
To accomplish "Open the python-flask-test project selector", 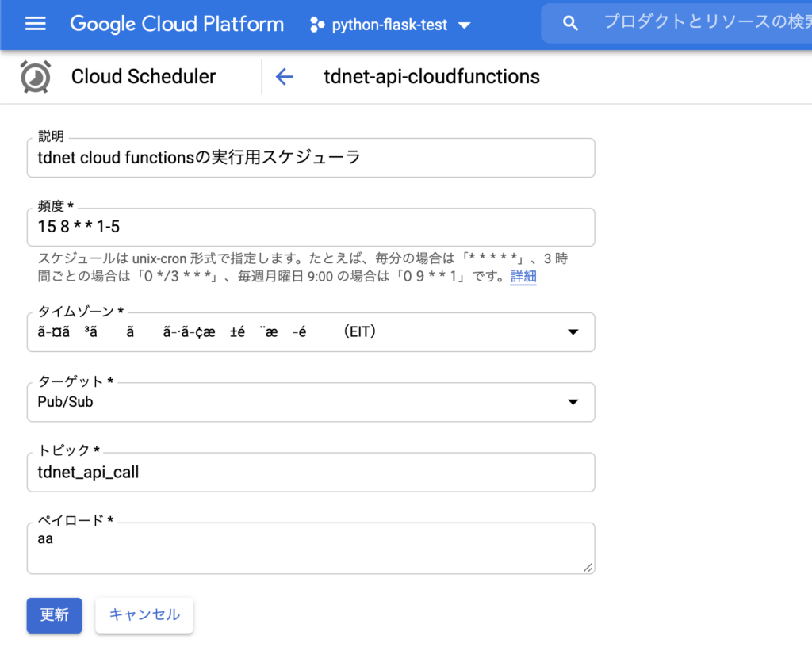I will pos(390,25).
